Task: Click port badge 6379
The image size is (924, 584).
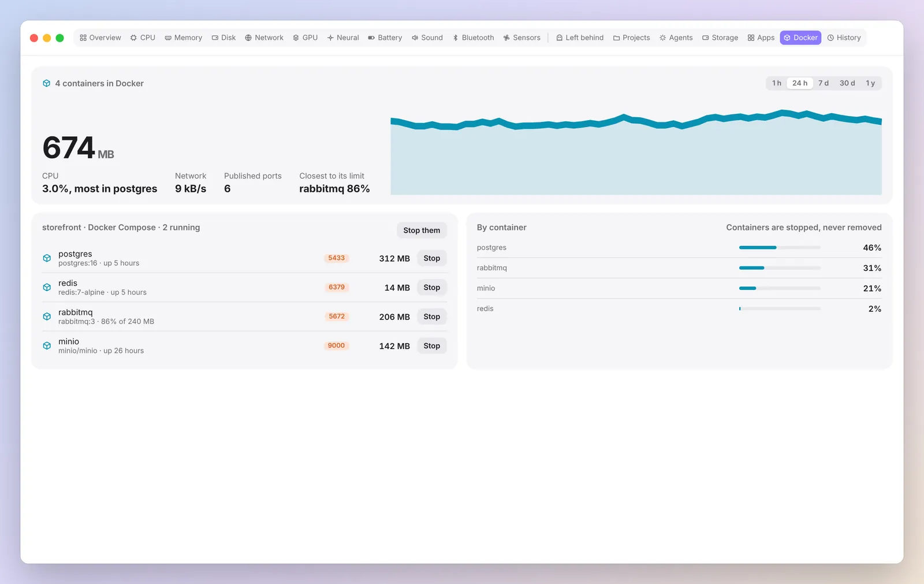Action: click(x=337, y=287)
